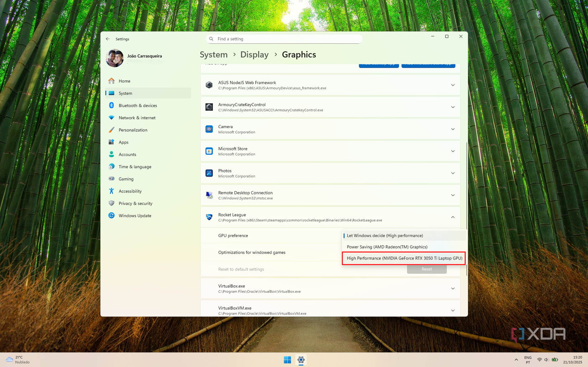Screen dimensions: 588x367
Task: Click João Carrasqueira's profile avatar
Action: (x=114, y=58)
